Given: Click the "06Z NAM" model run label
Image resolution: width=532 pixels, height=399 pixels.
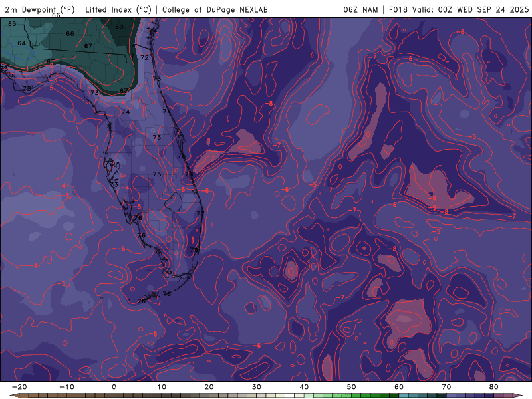Looking at the screenshot, I should coord(360,9).
